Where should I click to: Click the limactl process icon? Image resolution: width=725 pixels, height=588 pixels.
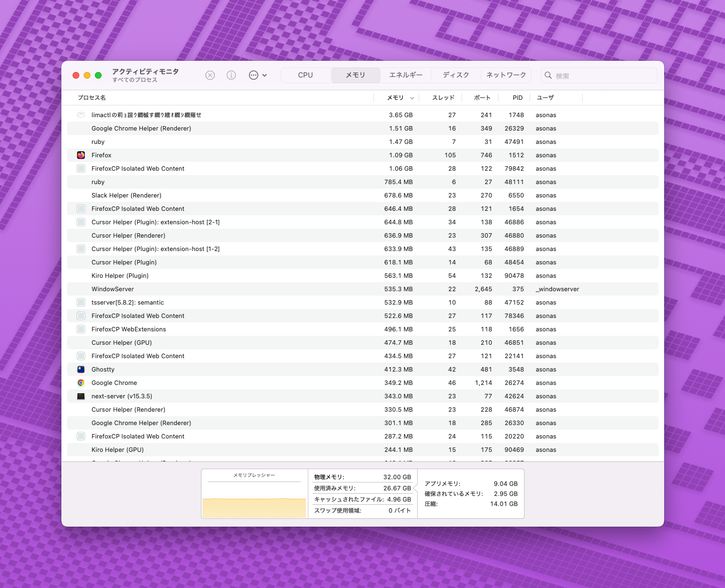pos(81,115)
